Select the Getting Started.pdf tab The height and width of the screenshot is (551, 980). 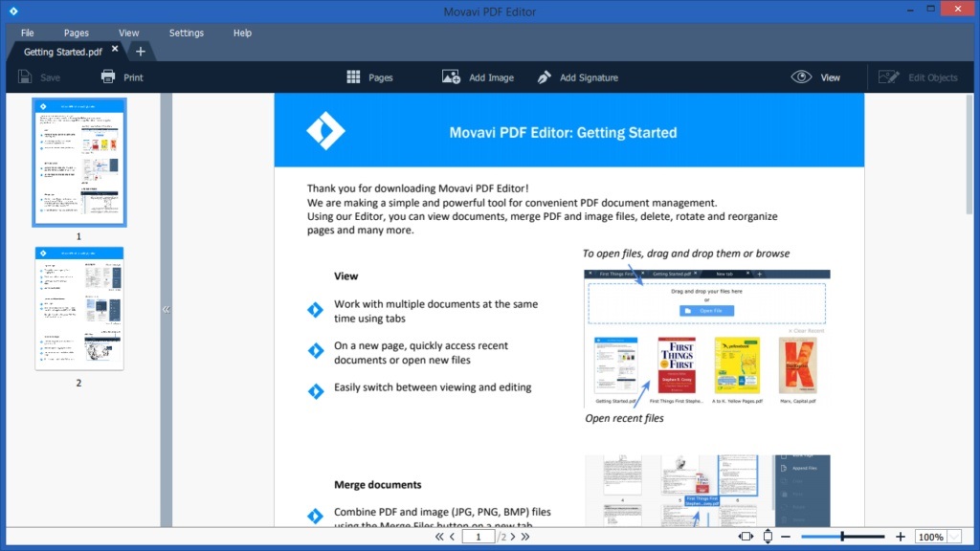pos(62,52)
